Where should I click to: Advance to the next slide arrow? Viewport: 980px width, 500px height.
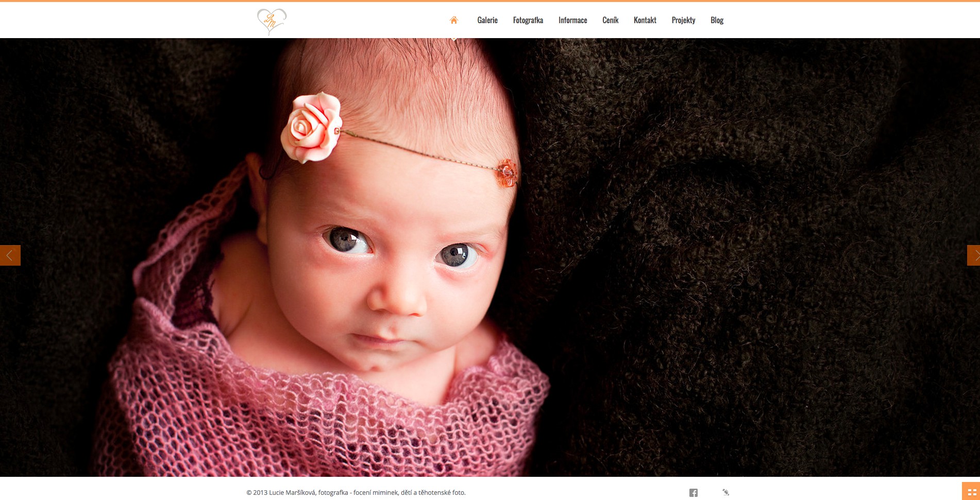pyautogui.click(x=973, y=255)
